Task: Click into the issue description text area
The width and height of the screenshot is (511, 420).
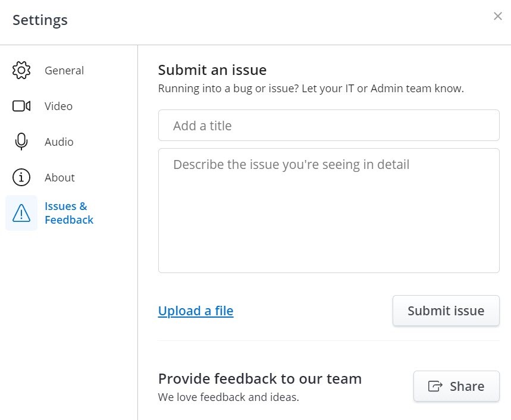Action: (x=328, y=211)
